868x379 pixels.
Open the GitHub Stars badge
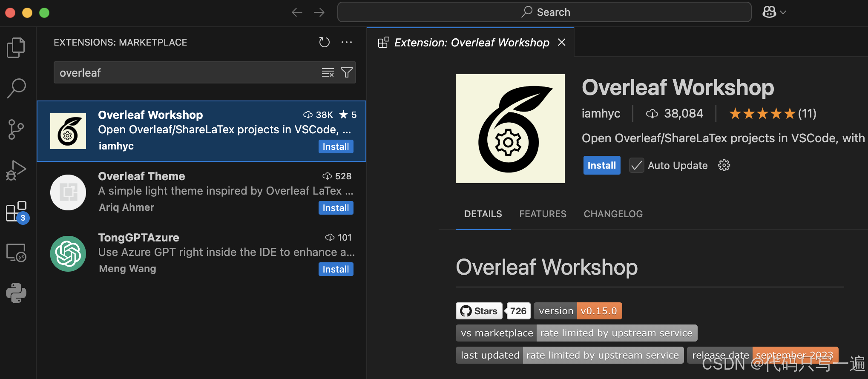point(479,311)
